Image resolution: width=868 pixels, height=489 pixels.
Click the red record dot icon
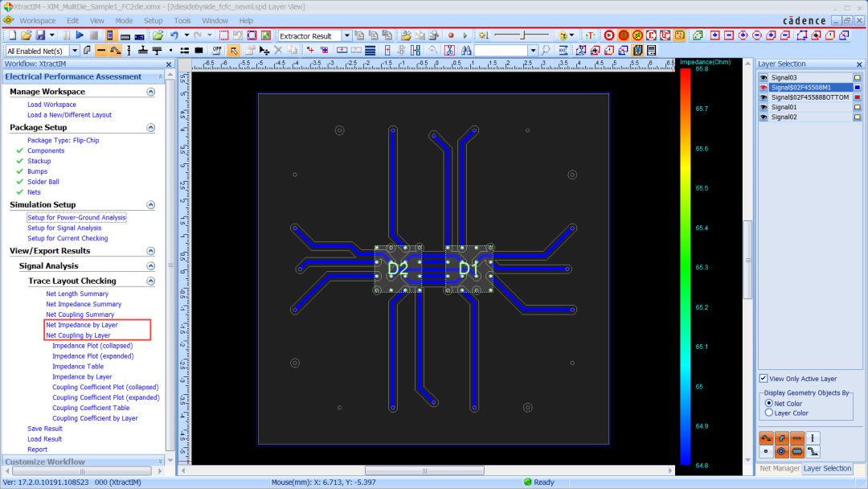(x=451, y=35)
